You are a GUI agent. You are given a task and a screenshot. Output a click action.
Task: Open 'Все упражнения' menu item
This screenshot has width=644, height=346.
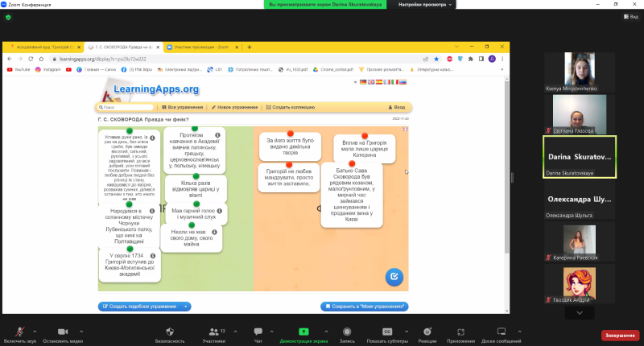pyautogui.click(x=183, y=107)
